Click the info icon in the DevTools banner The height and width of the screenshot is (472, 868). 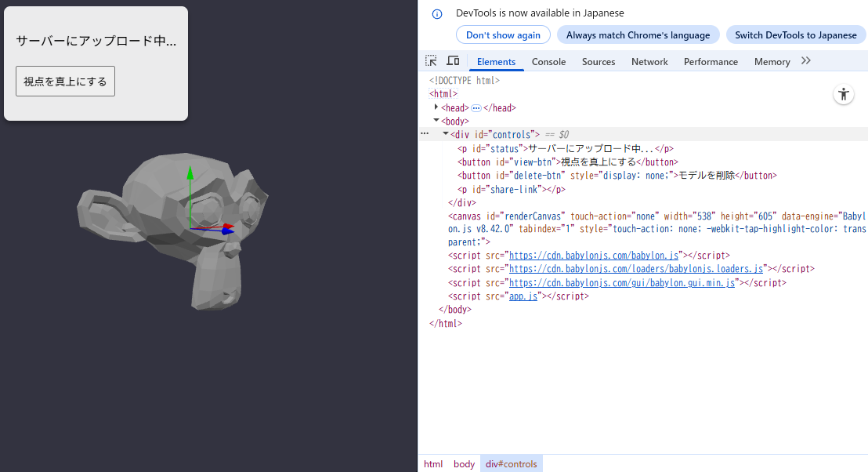437,14
